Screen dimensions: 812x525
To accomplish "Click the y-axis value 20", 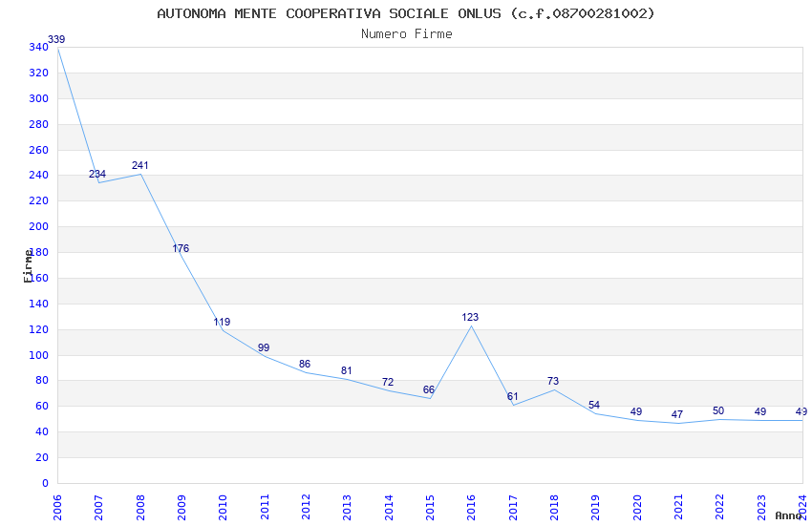I will pos(42,458).
